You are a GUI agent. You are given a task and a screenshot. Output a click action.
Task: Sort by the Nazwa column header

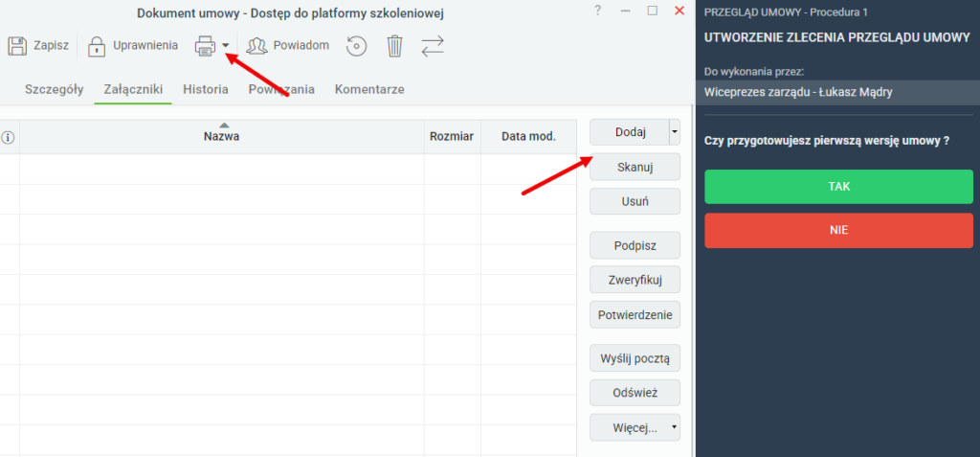pos(222,136)
